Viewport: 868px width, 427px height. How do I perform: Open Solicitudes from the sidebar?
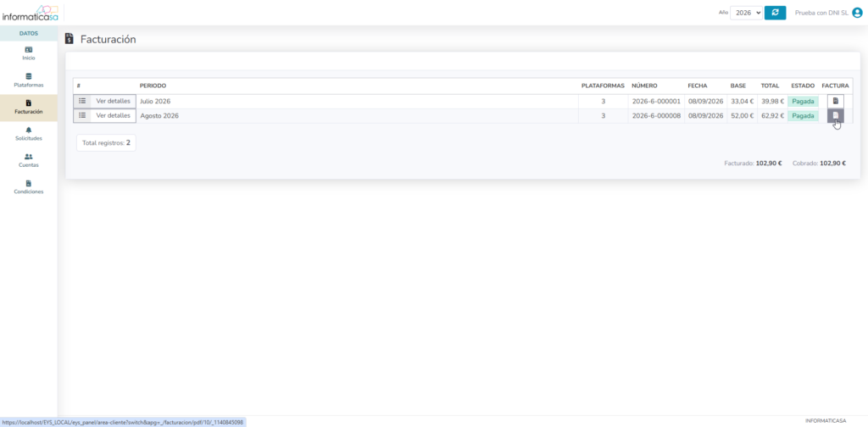[29, 134]
